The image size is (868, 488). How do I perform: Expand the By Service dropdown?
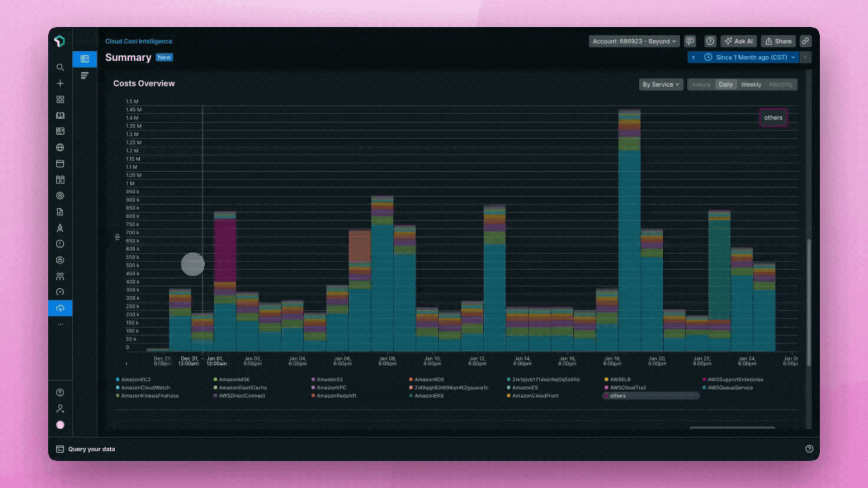tap(660, 84)
